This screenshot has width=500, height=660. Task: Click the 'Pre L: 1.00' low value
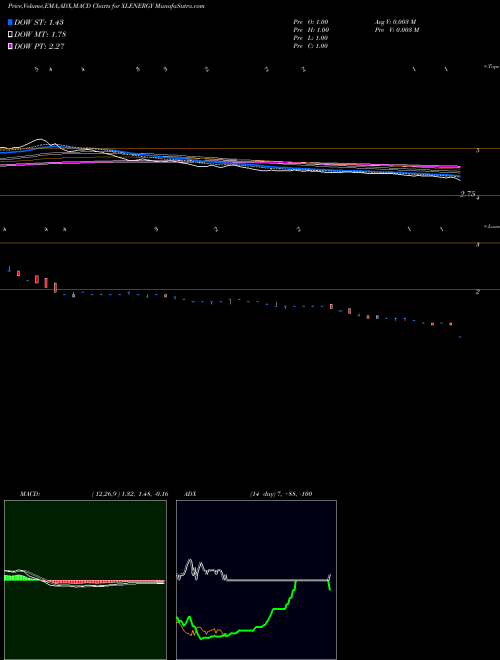click(311, 38)
